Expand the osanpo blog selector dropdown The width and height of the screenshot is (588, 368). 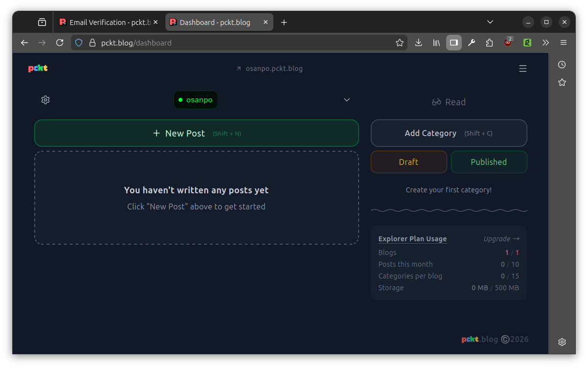tap(346, 100)
